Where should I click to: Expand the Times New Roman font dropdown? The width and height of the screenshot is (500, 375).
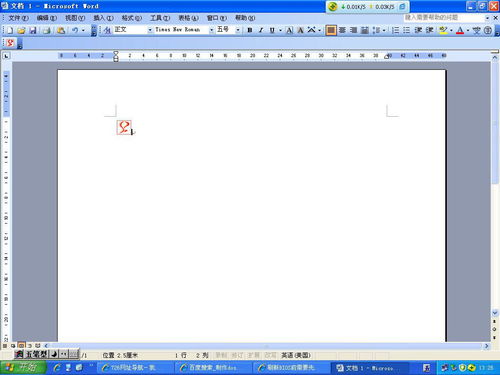pyautogui.click(x=211, y=30)
